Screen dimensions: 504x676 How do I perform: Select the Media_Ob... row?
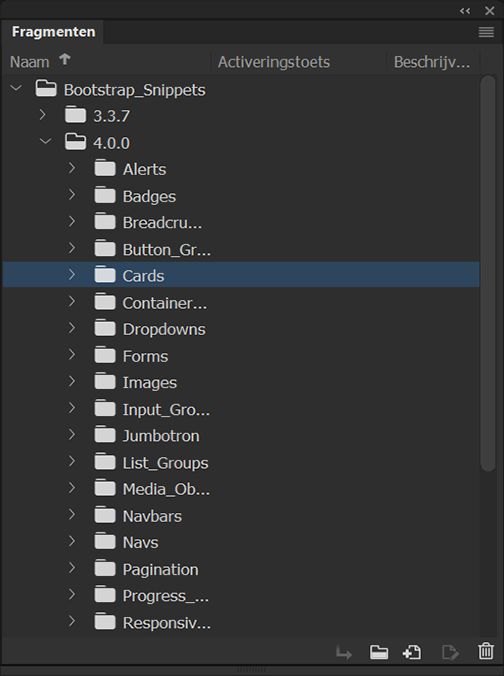(241, 489)
